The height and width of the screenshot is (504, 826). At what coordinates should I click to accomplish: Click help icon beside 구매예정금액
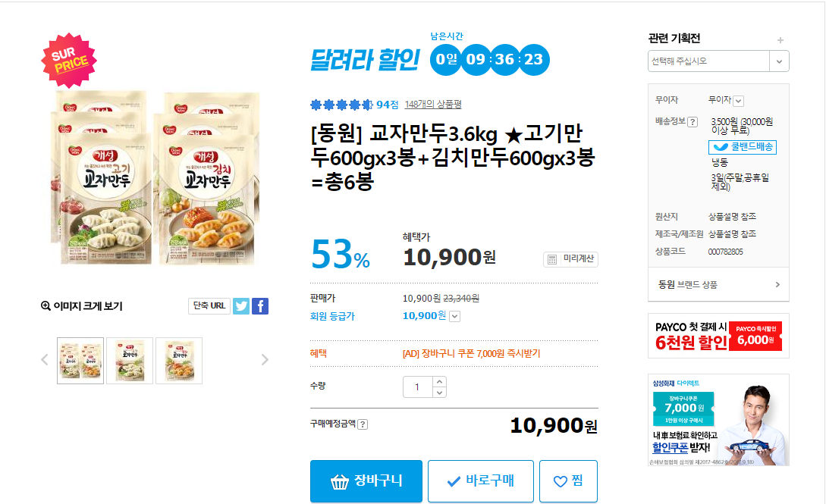[x=363, y=424]
